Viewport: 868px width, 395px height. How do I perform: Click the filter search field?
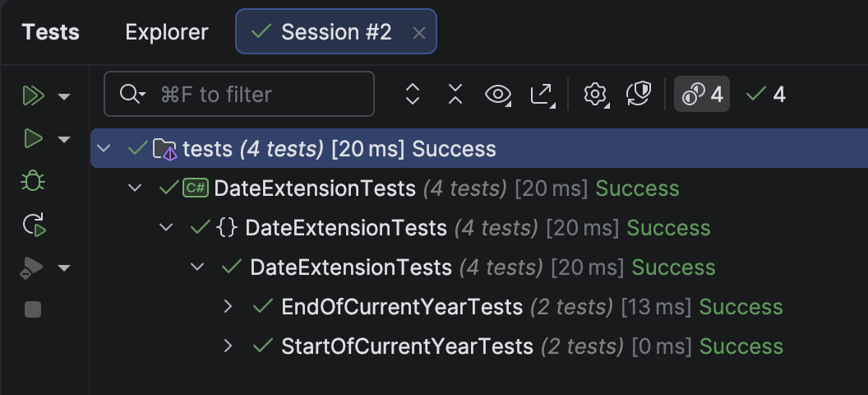[x=247, y=95]
